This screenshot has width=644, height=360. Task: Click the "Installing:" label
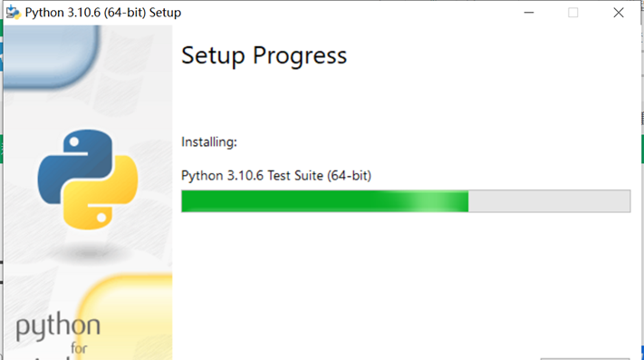click(209, 142)
